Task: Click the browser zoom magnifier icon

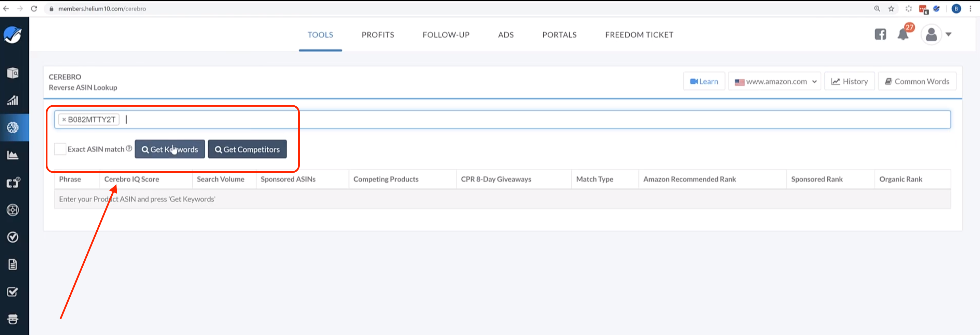Action: click(877, 9)
